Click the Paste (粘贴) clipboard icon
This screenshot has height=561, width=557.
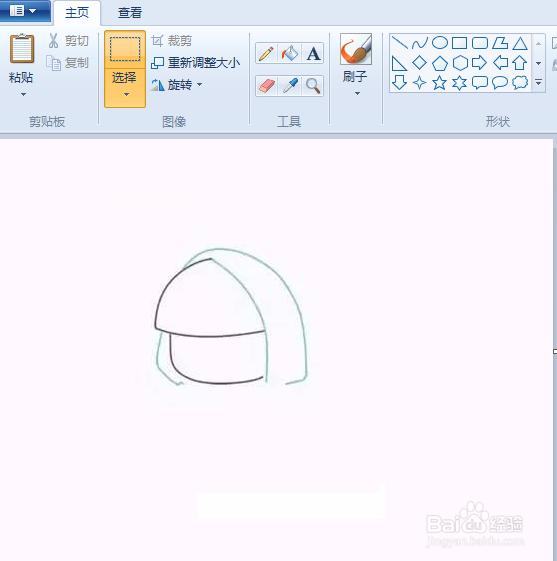pos(22,49)
